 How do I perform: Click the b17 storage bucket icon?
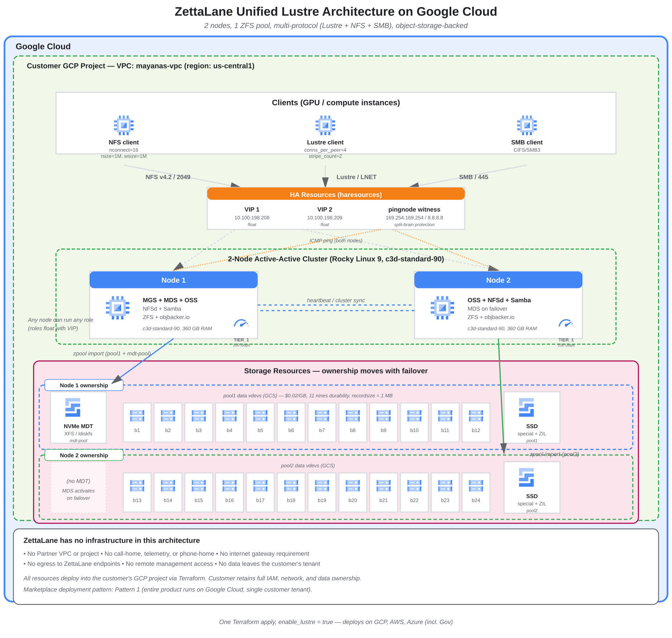pyautogui.click(x=260, y=485)
